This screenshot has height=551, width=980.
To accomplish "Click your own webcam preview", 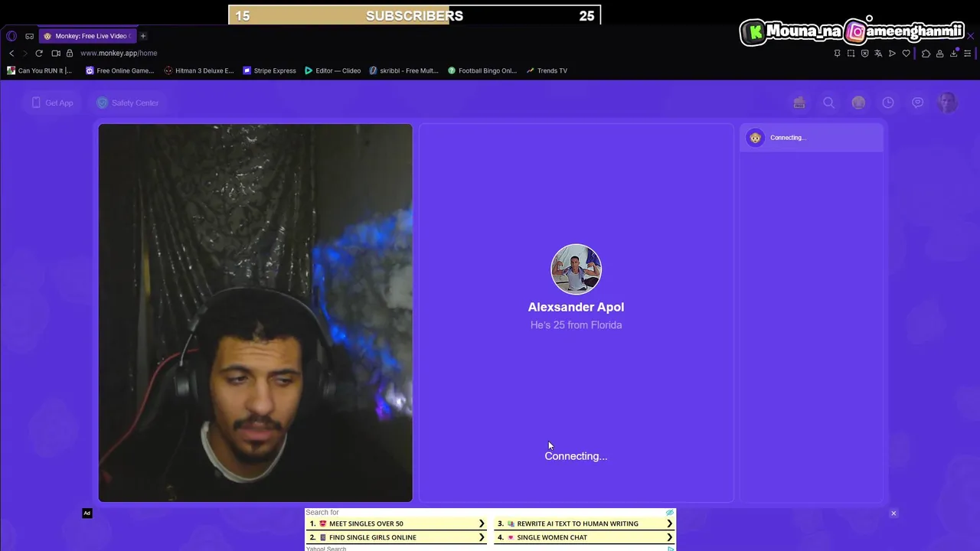I will [255, 313].
